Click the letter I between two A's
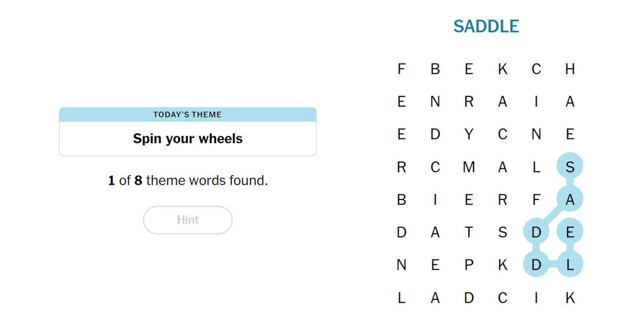 536,102
